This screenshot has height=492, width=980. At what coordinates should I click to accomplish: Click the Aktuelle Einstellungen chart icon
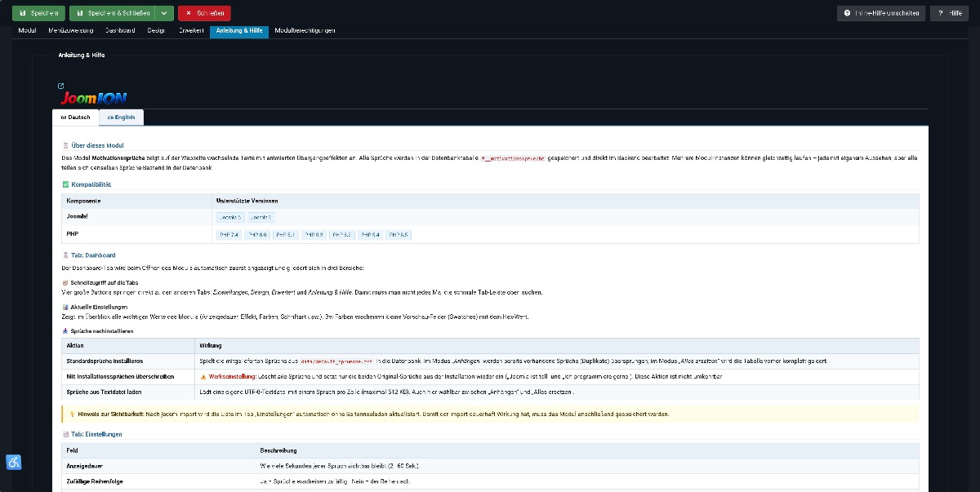(x=65, y=307)
